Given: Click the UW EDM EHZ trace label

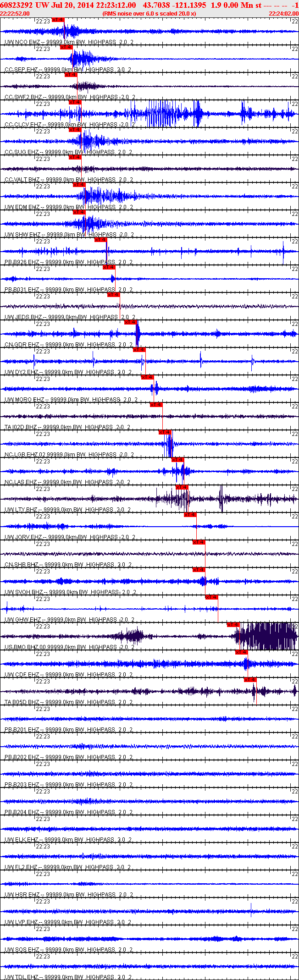Looking at the screenshot, I should click(69, 207).
